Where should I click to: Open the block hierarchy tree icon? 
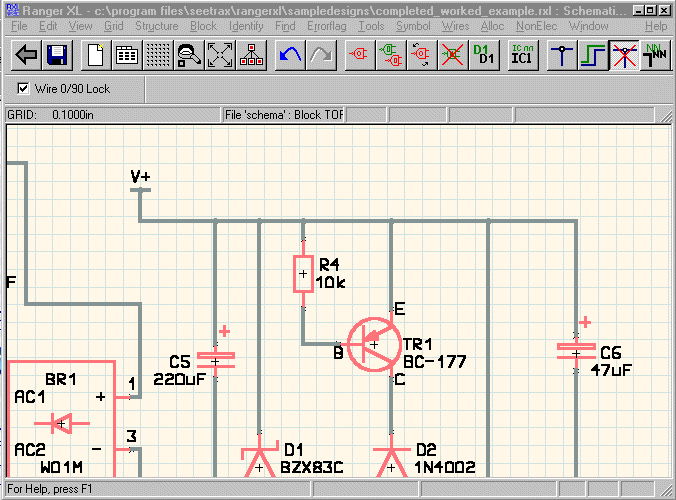pos(251,55)
